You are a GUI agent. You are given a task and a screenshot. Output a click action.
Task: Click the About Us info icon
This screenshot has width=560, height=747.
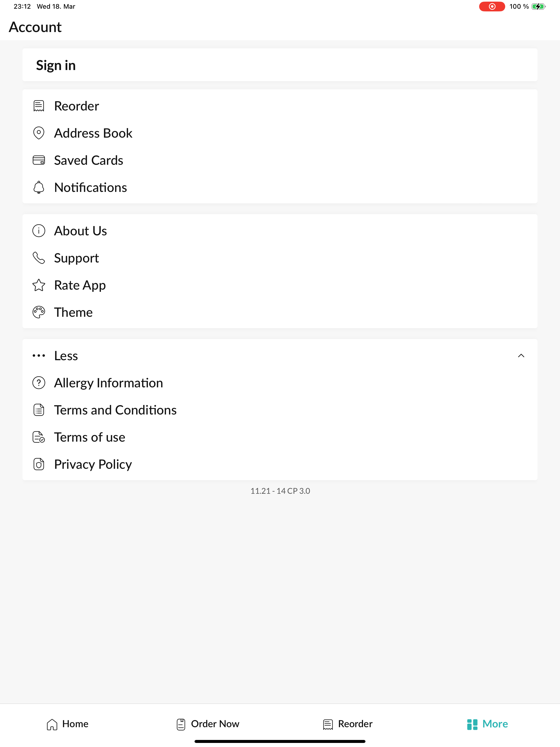[x=39, y=231]
